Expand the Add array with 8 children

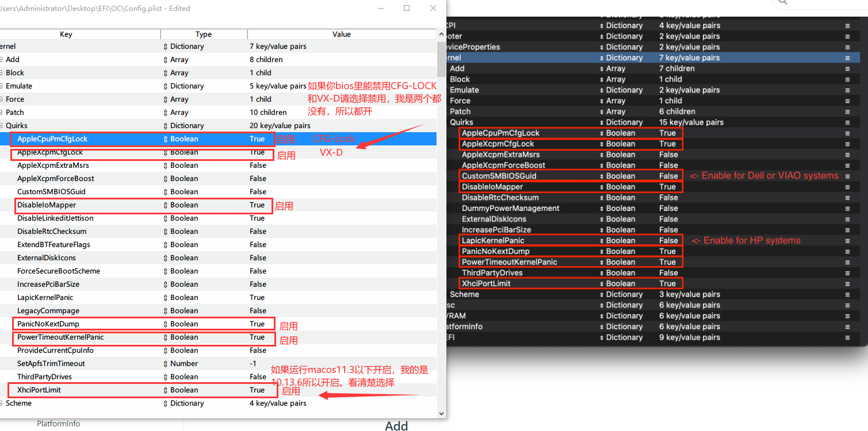point(2,60)
